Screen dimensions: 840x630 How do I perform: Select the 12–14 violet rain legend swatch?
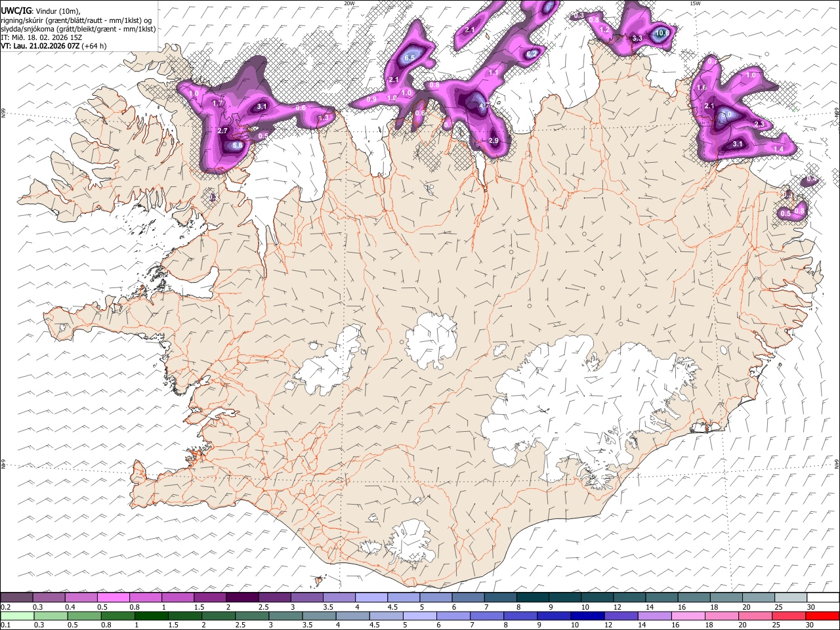pos(621,616)
